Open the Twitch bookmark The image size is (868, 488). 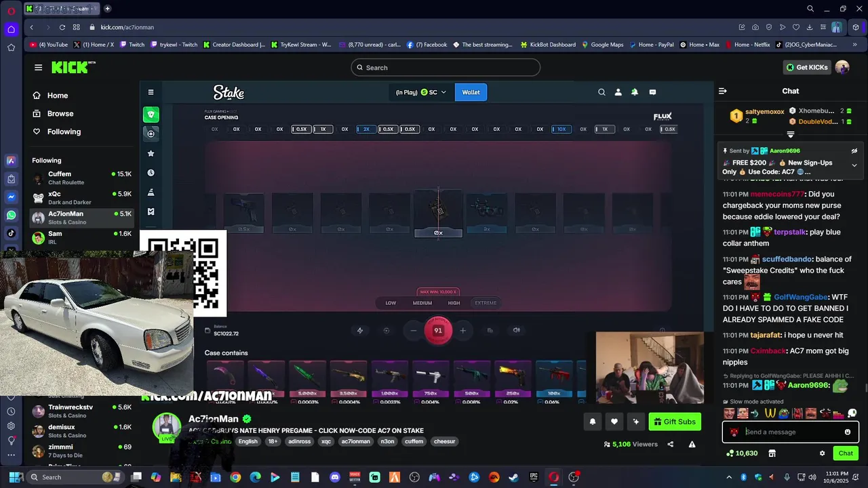(132, 45)
